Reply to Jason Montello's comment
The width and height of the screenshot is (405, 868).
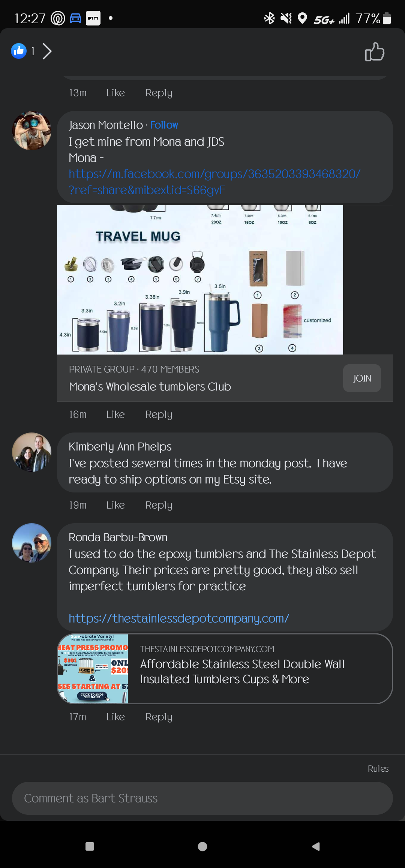click(159, 415)
